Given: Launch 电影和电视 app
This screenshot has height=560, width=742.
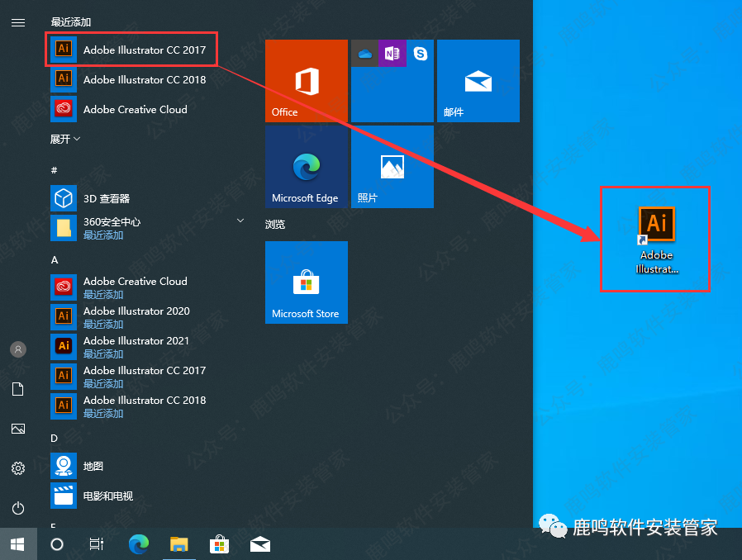Looking at the screenshot, I should point(107,496).
